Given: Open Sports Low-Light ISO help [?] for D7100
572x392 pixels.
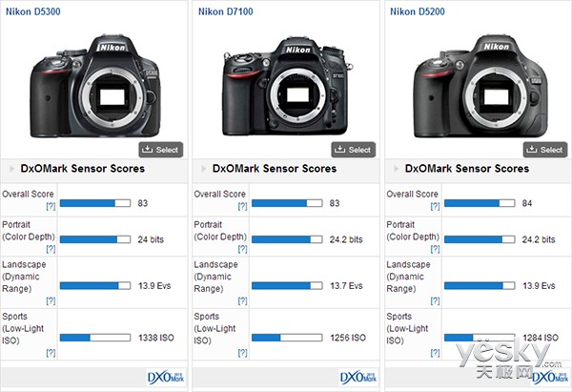Looking at the screenshot, I should point(242,353).
